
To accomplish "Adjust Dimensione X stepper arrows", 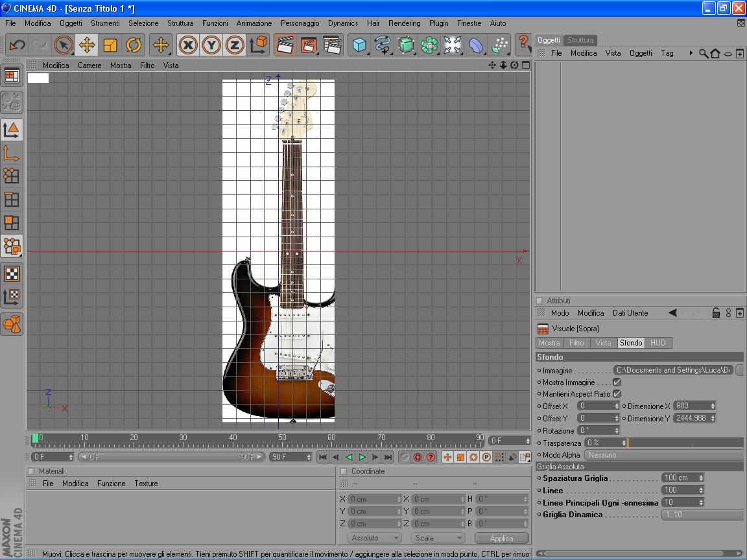I will coord(713,406).
